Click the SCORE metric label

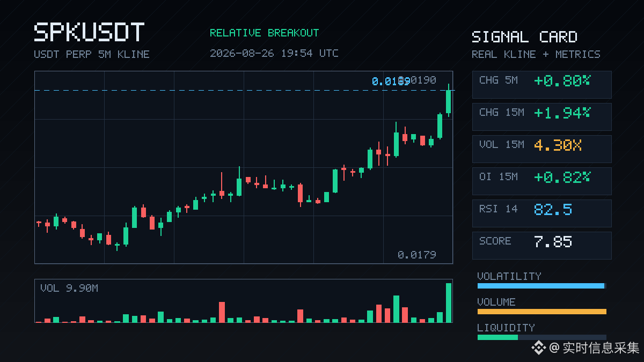coord(495,241)
